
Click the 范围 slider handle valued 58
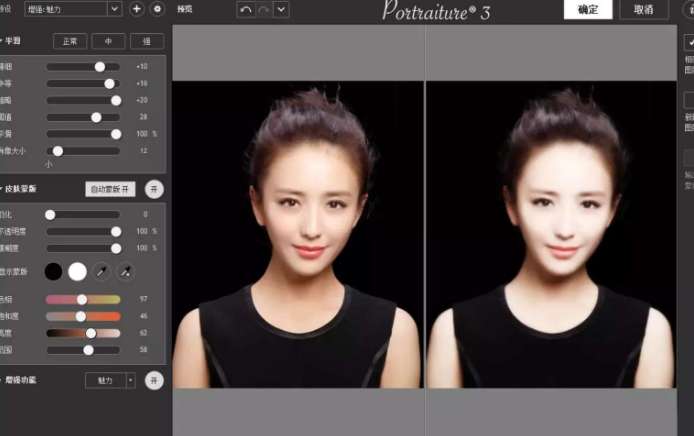pyautogui.click(x=89, y=350)
